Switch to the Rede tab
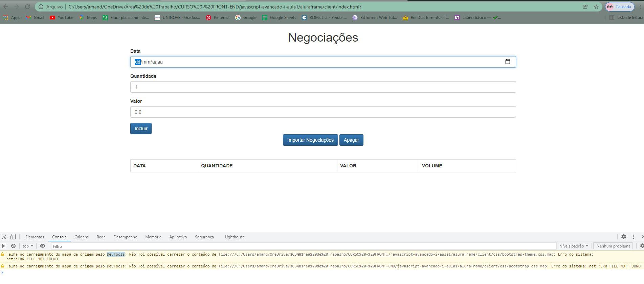Image resolution: width=644 pixels, height=284 pixels. pos(101,237)
